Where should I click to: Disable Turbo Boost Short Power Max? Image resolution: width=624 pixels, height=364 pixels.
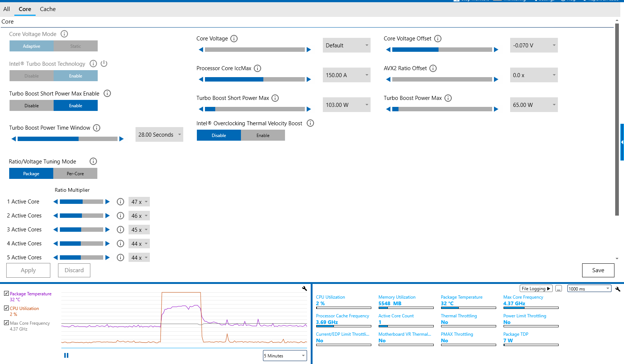coord(32,105)
